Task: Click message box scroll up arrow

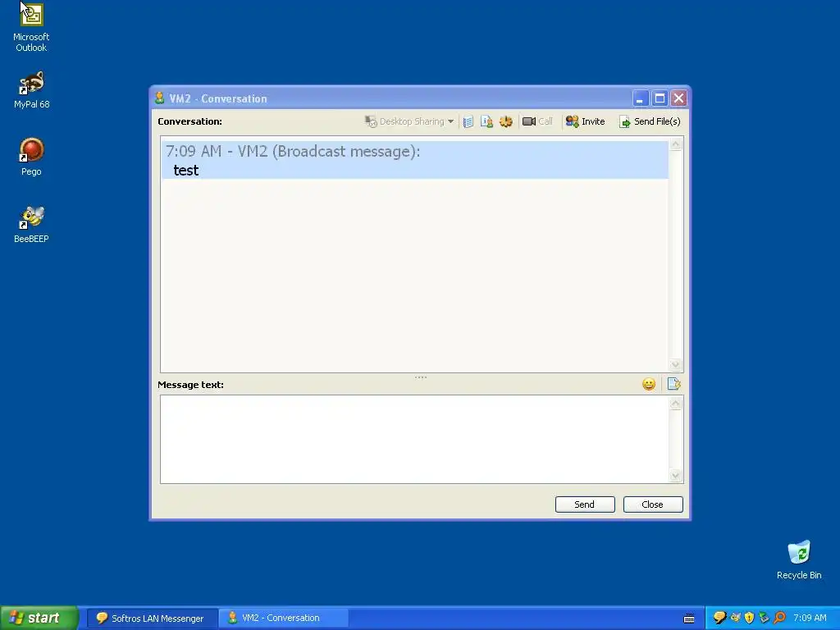Action: coord(676,404)
